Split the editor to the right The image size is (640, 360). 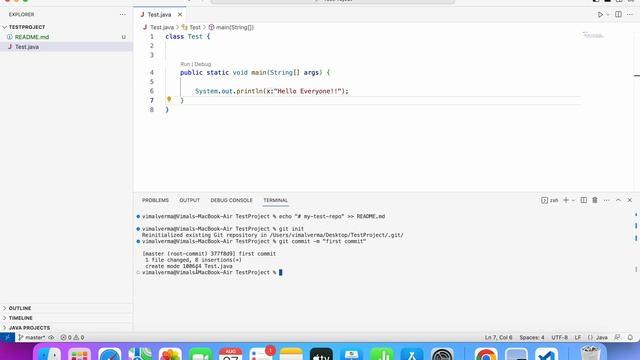pyautogui.click(x=618, y=15)
